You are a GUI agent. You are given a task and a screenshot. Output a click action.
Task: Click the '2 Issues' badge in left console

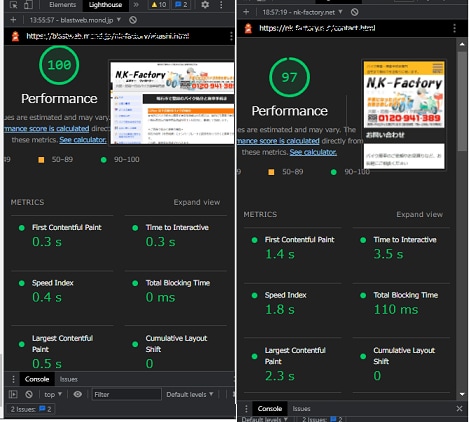coord(31,409)
